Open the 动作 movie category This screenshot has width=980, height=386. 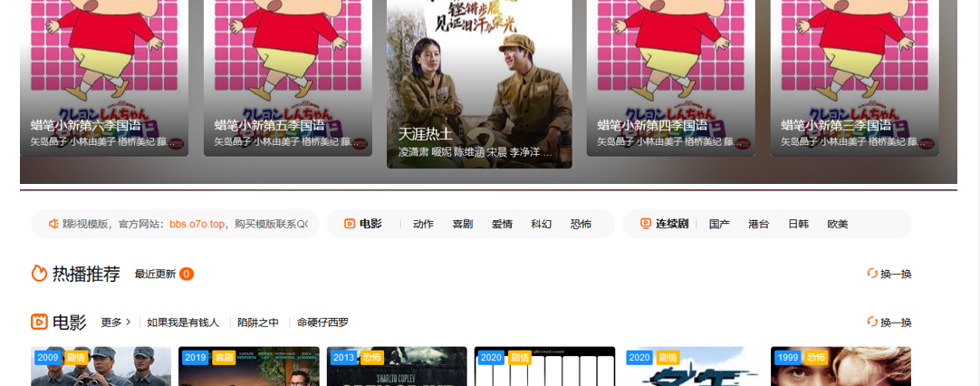click(423, 224)
